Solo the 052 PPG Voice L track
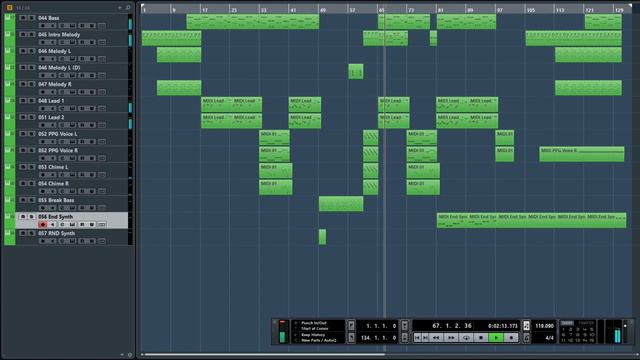Screen dimensions: 640x360 point(31,134)
